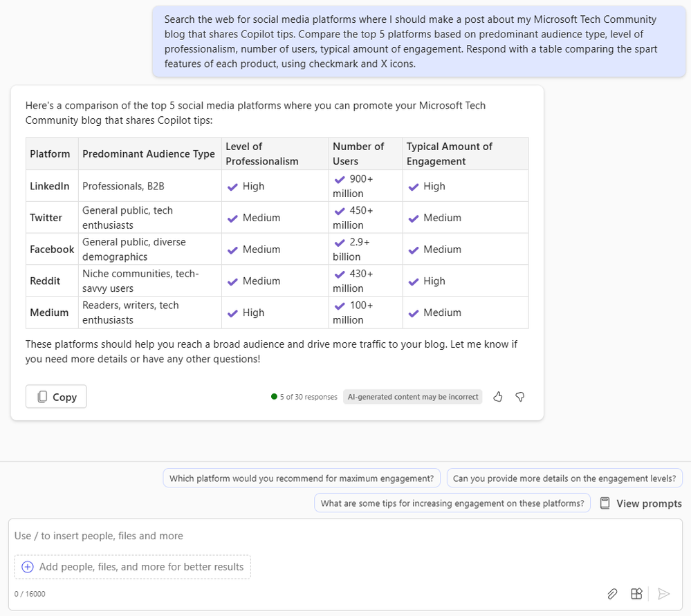691x616 pixels.
Task: Click the plus circle icon in Add people
Action: point(28,567)
